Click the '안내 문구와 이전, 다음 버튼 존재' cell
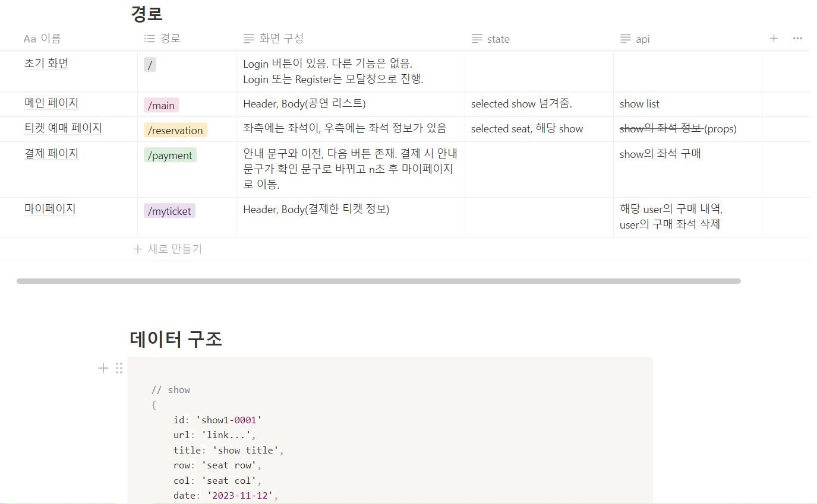Image resolution: width=817 pixels, height=504 pixels. tap(351, 169)
